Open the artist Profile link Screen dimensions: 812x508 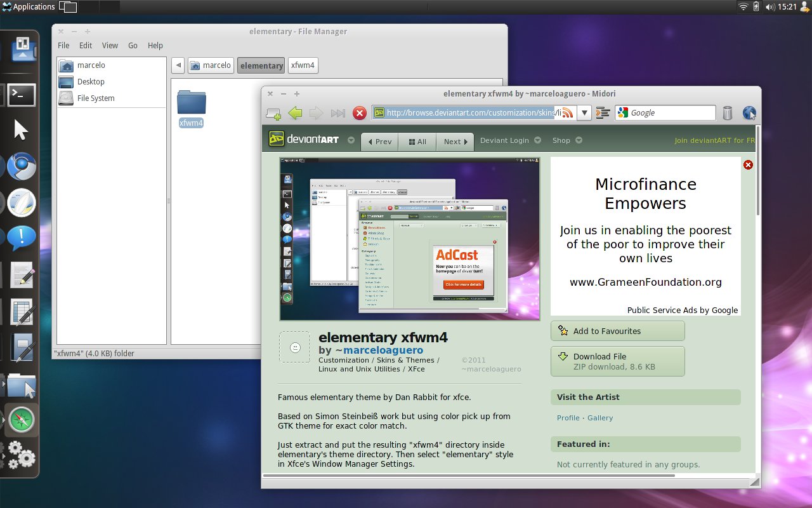568,418
